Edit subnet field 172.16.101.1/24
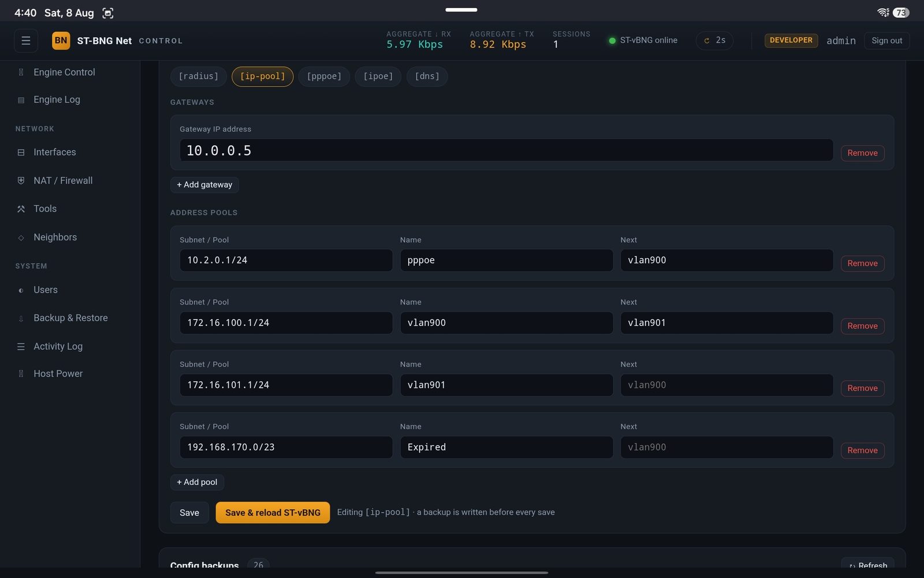 coord(286,385)
